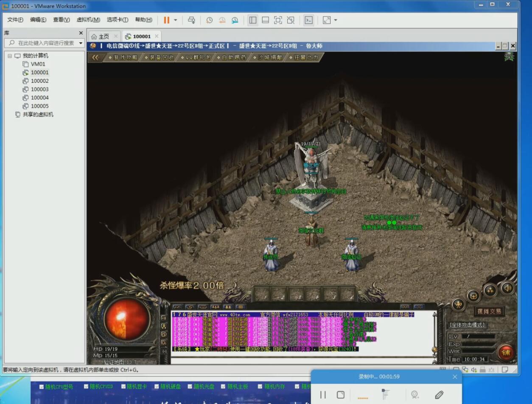Open the 编辑(E) menu
The image size is (532, 404).
[38, 20]
